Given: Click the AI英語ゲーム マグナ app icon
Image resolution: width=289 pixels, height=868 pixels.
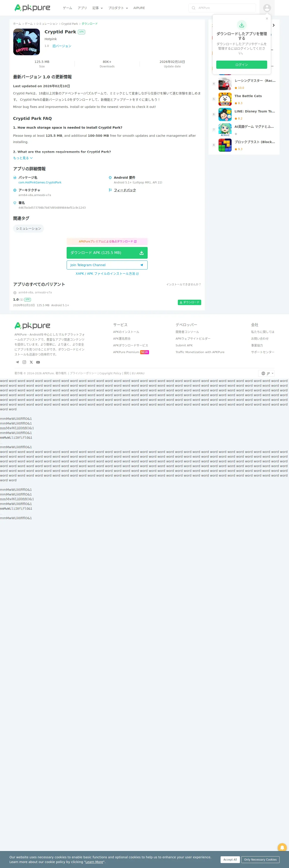Looking at the screenshot, I should point(225,130).
